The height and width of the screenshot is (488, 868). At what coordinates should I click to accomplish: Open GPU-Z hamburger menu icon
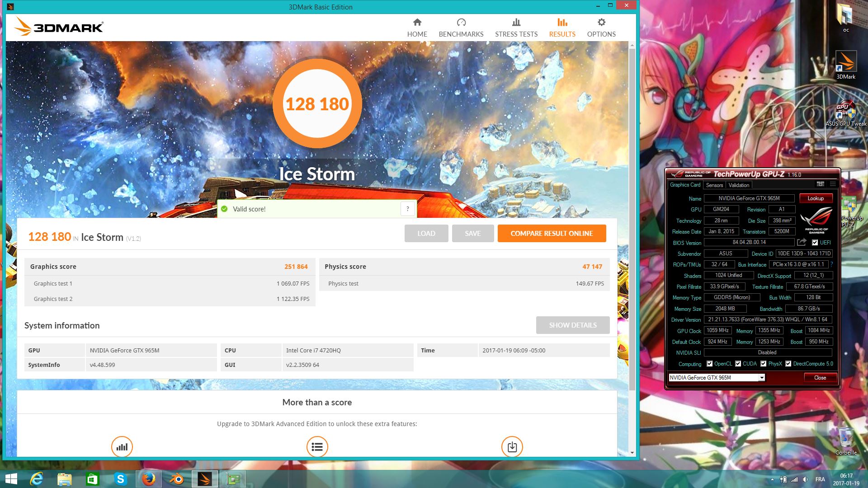pos(833,184)
